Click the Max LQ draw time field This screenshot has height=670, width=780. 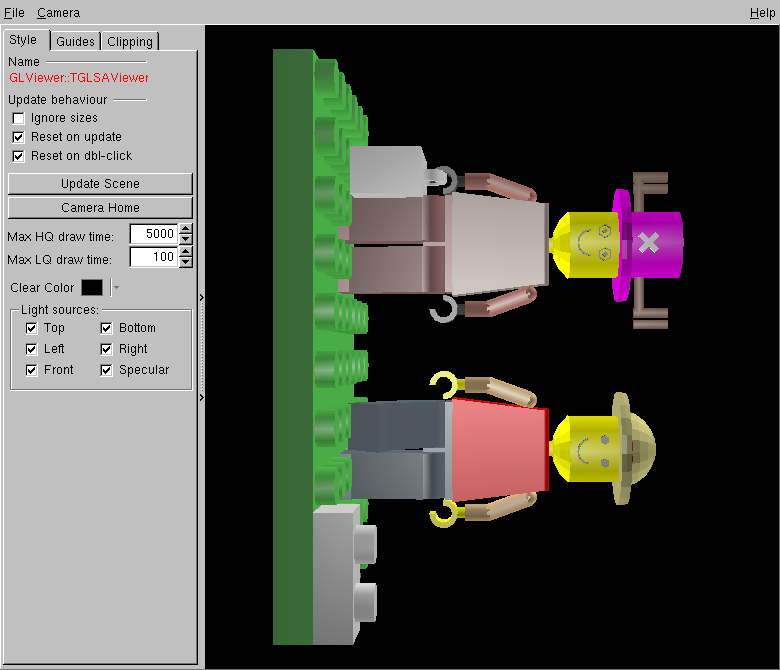[154, 257]
